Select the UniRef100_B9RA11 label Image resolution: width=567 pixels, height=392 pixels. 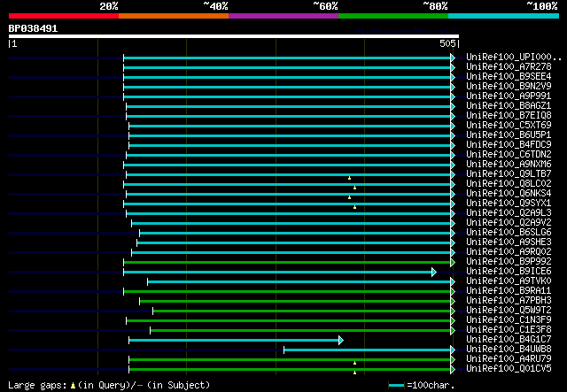pos(509,291)
